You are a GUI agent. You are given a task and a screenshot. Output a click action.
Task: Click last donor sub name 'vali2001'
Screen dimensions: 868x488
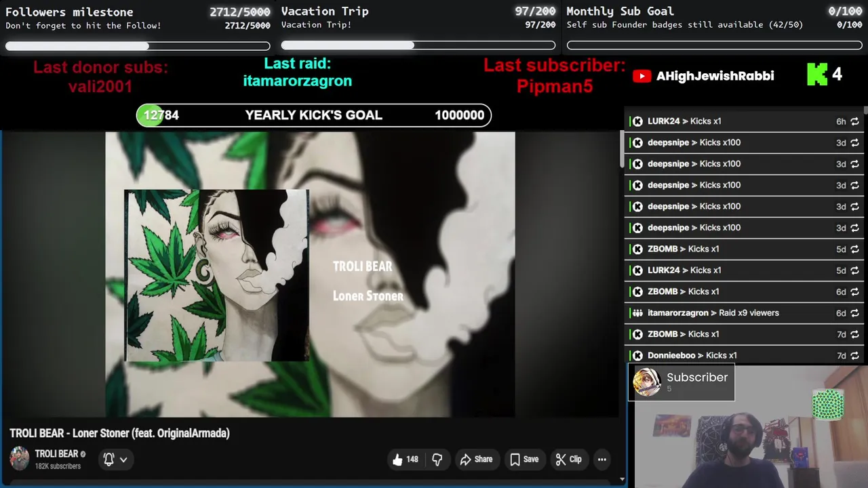(x=100, y=86)
